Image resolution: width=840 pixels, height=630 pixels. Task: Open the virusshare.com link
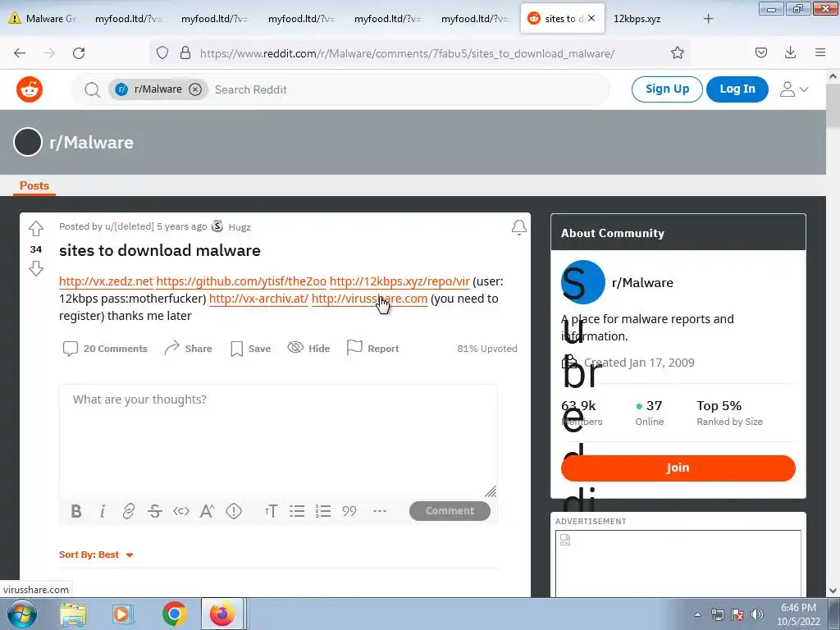[370, 299]
